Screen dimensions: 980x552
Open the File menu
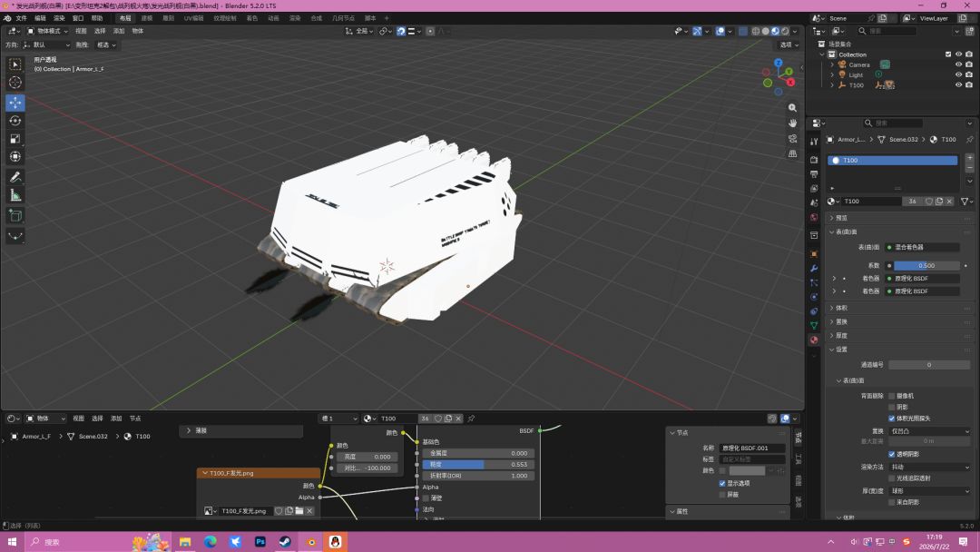click(21, 18)
